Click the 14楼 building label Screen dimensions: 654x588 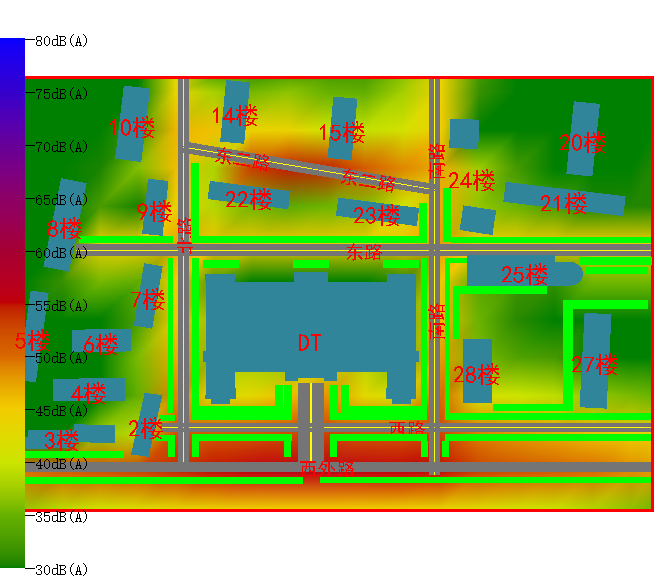tap(235, 116)
